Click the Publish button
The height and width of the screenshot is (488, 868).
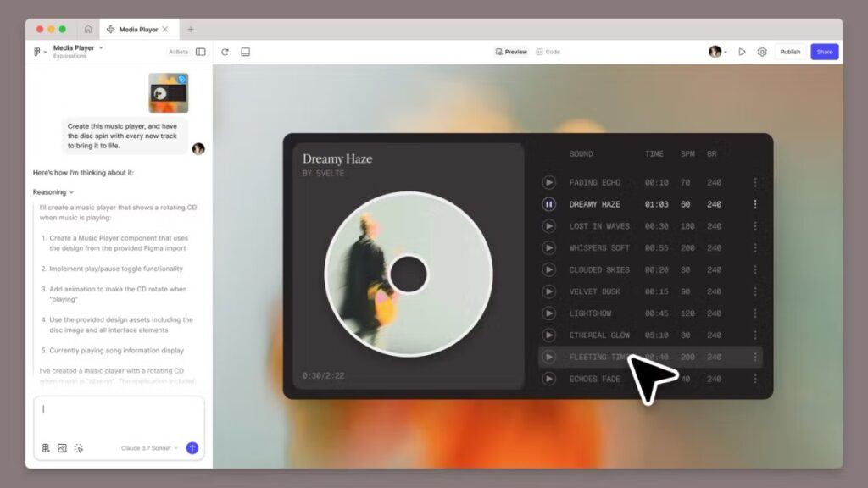pyautogui.click(x=790, y=52)
